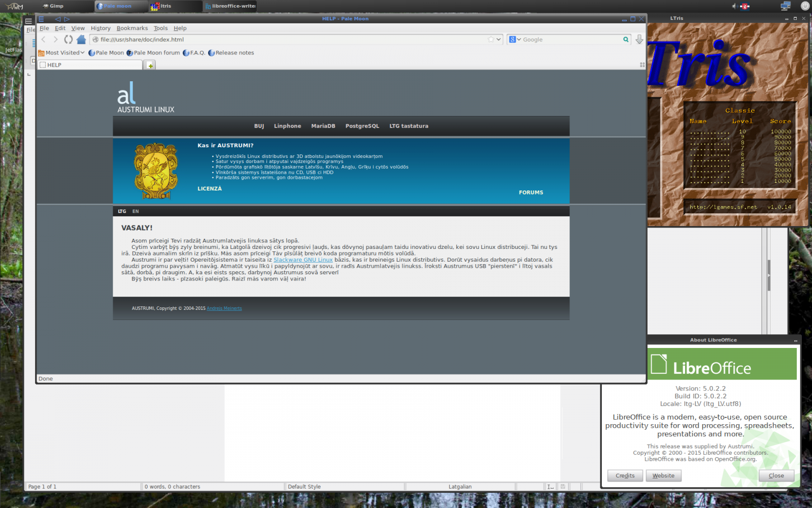Focus the URL address bar
Viewport: 812px width, 508px height.
click(296, 40)
